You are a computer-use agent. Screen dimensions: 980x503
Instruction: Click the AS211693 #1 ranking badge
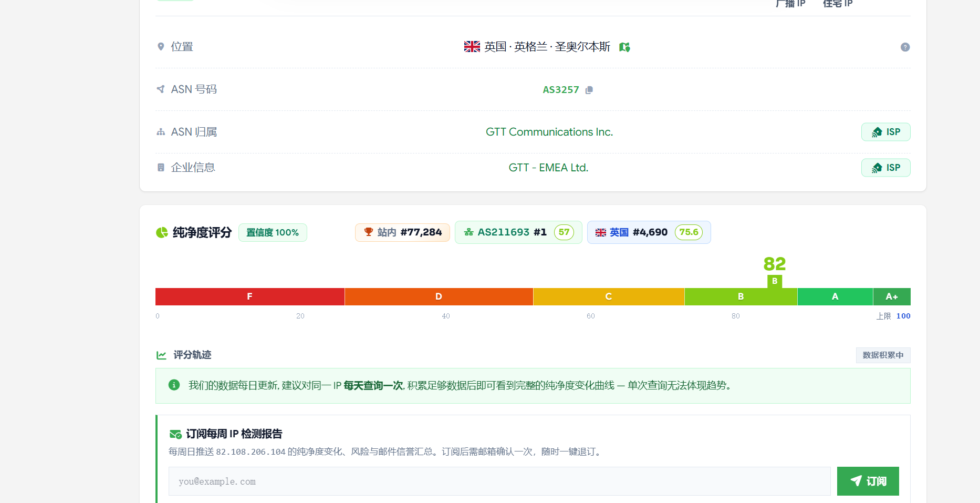click(518, 232)
